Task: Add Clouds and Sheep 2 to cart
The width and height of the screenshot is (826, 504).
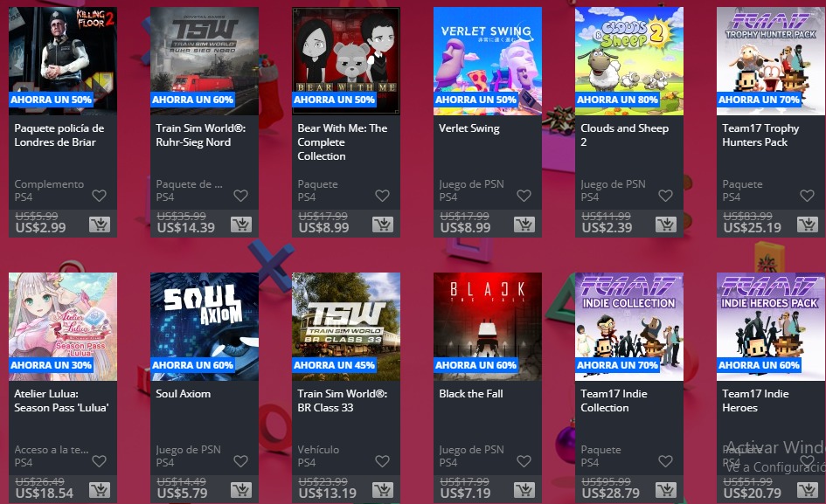Action: (x=666, y=224)
